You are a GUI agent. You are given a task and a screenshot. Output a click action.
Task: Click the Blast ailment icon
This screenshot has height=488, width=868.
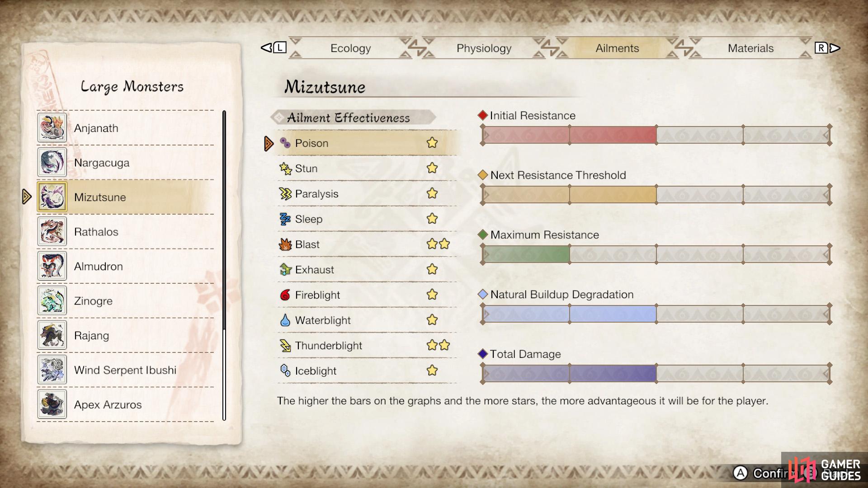285,244
